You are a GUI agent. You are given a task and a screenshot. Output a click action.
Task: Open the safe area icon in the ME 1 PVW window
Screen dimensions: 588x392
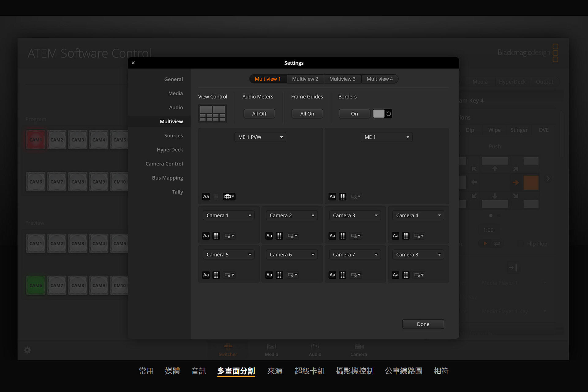point(229,197)
